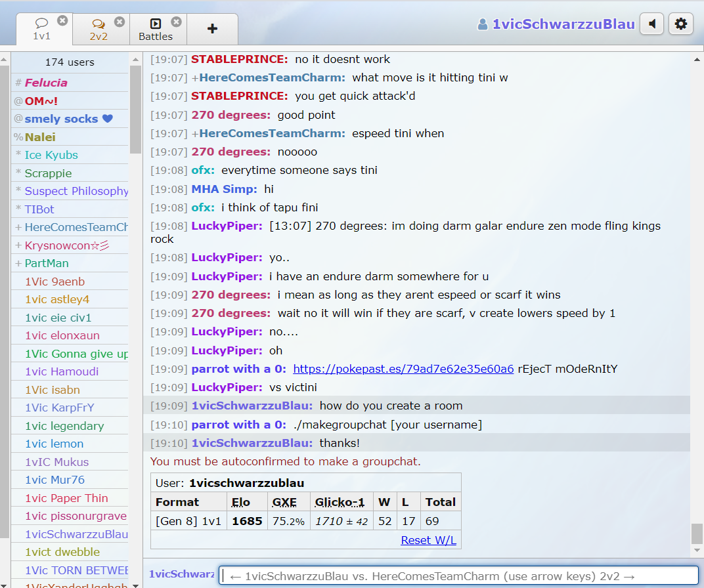The width and height of the screenshot is (704, 588).
Task: Click chat log scrollbar up arrow
Action: click(x=697, y=59)
